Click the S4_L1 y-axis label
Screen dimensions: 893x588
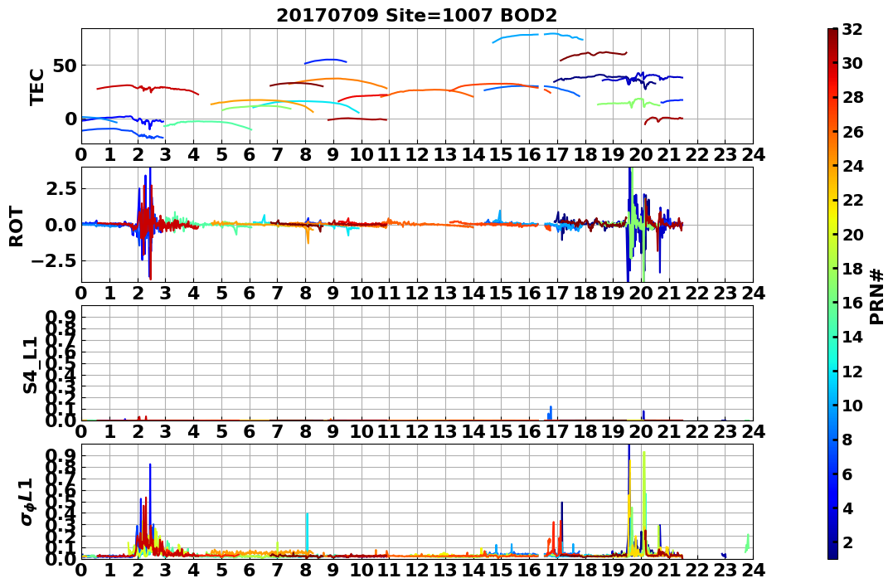coord(30,365)
